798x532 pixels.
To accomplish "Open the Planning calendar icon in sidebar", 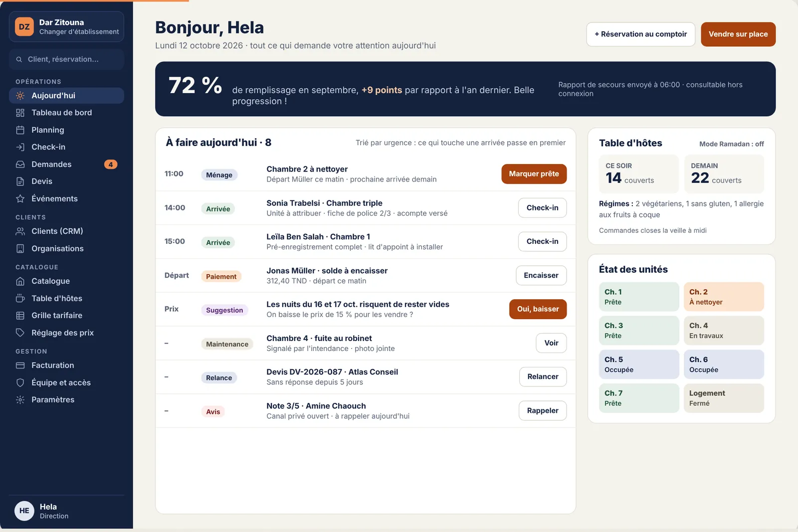I will 20,130.
